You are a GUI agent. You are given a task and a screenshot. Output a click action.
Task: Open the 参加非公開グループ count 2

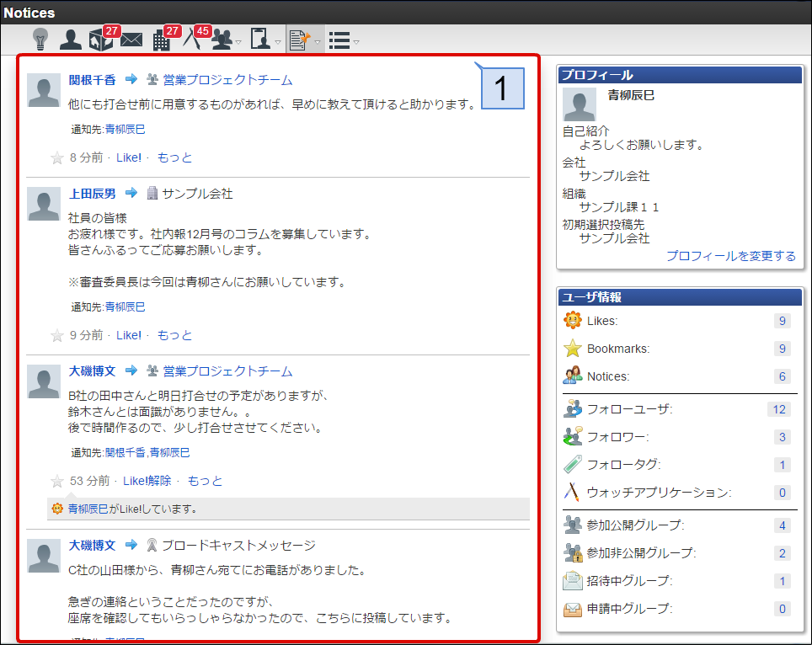(782, 553)
